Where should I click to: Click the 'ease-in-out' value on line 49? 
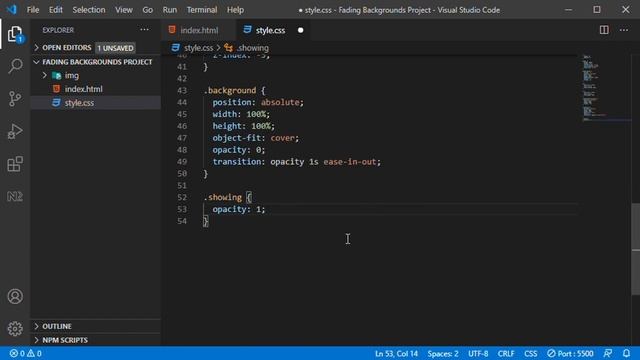click(350, 162)
